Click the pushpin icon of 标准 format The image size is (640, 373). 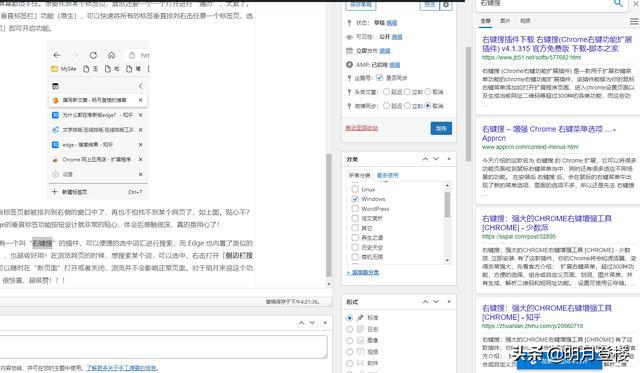click(360, 317)
